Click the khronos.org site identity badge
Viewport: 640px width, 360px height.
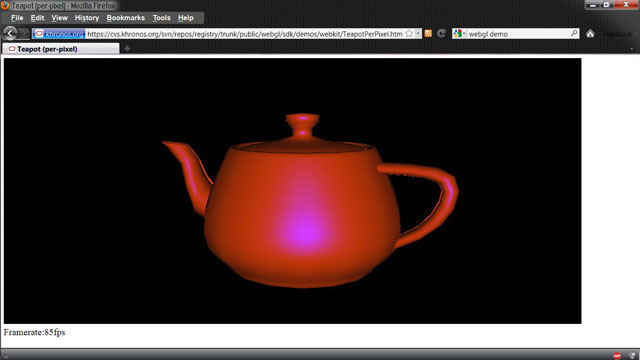click(59, 34)
